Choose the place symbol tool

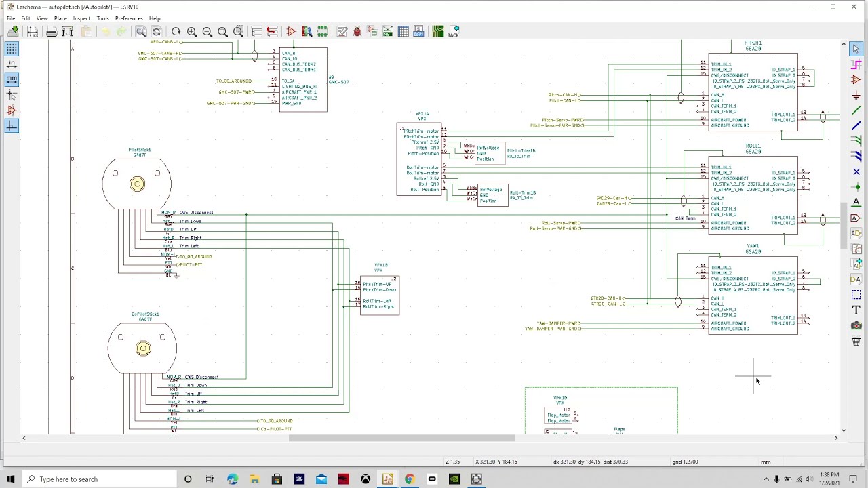tap(856, 80)
